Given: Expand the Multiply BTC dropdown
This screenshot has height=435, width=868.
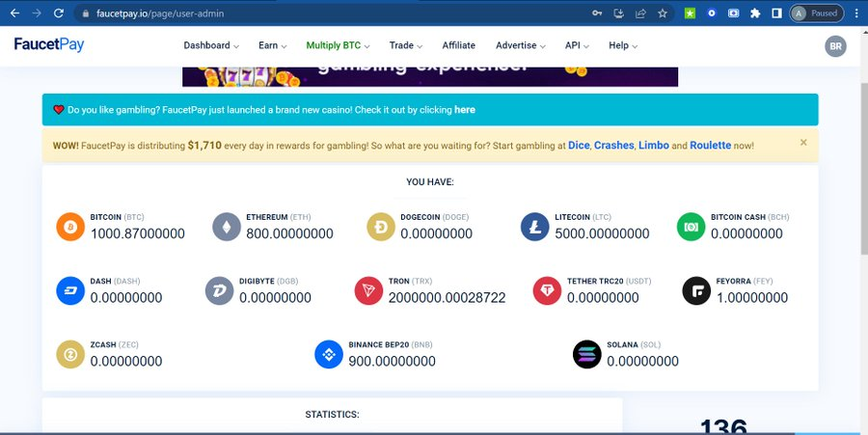Looking at the screenshot, I should [339, 45].
